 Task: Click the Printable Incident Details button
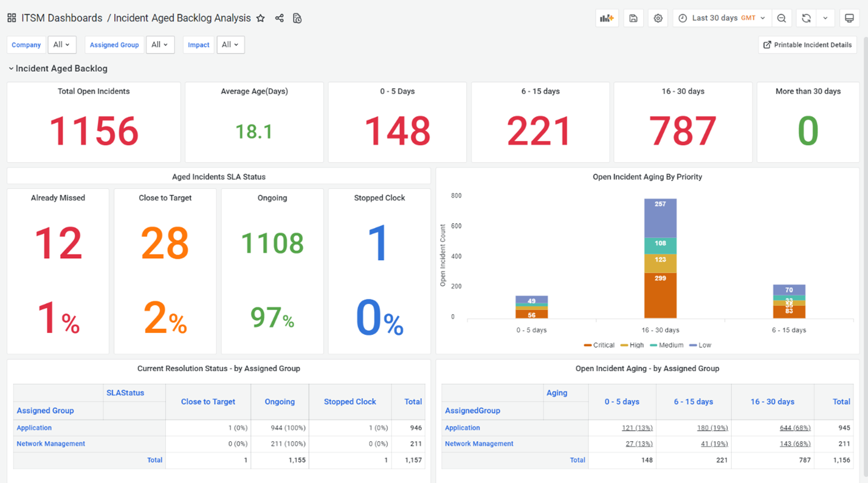coord(807,45)
